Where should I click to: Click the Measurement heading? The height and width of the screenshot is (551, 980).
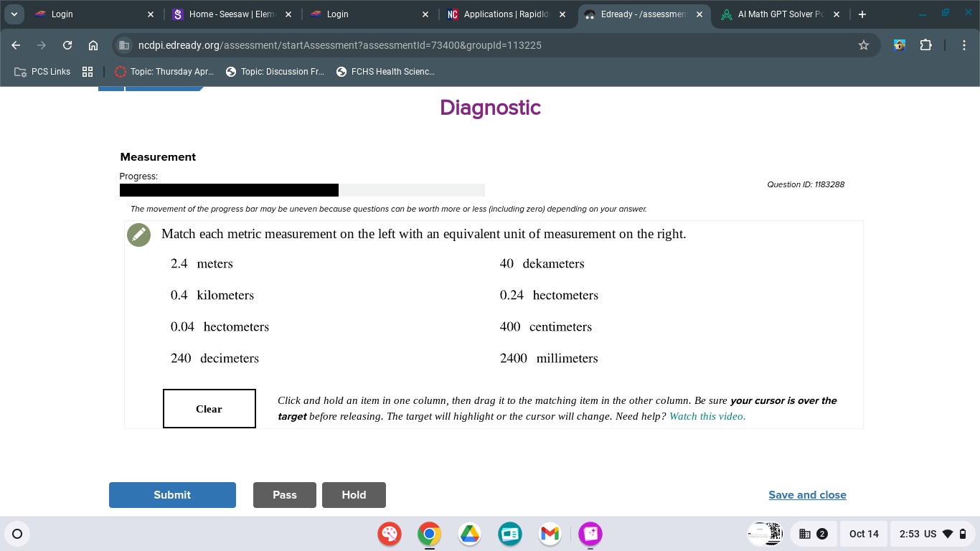[x=158, y=157]
